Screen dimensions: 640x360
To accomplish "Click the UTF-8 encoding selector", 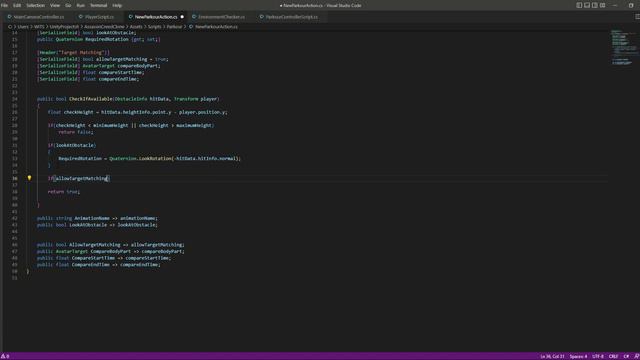I will 598,356.
